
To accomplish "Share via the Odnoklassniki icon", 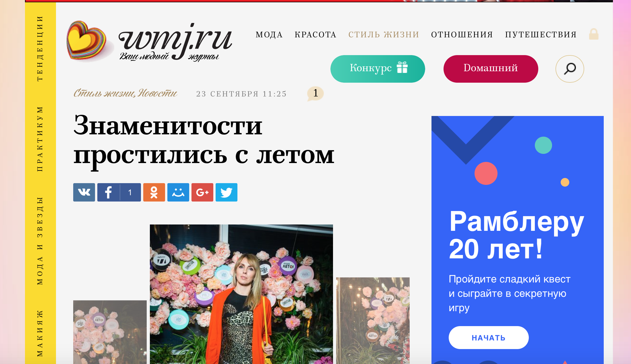I will tap(154, 192).
